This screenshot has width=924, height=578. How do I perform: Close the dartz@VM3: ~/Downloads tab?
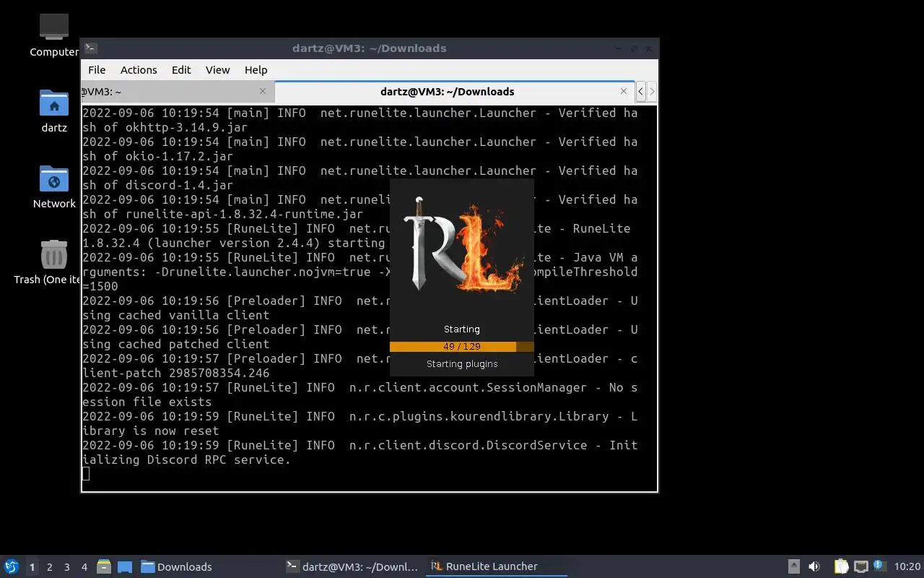[624, 91]
